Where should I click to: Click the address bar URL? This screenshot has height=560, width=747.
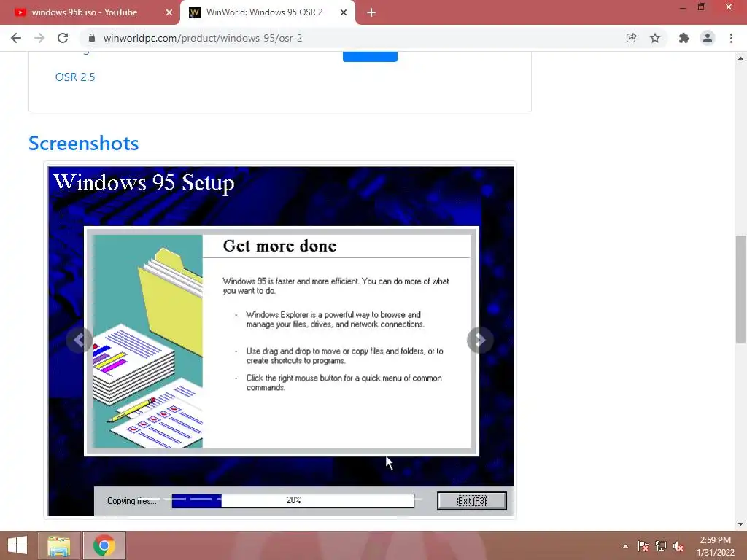(203, 38)
